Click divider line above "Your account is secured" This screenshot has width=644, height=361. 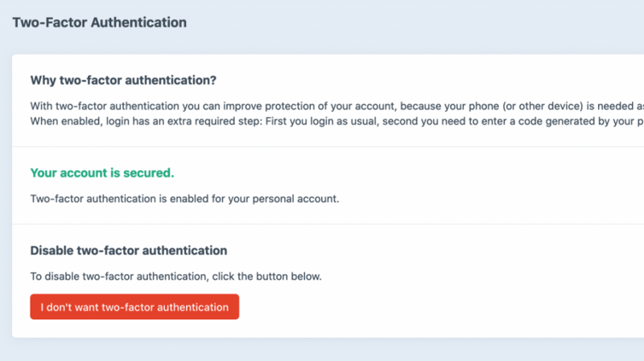pyautogui.click(x=322, y=147)
